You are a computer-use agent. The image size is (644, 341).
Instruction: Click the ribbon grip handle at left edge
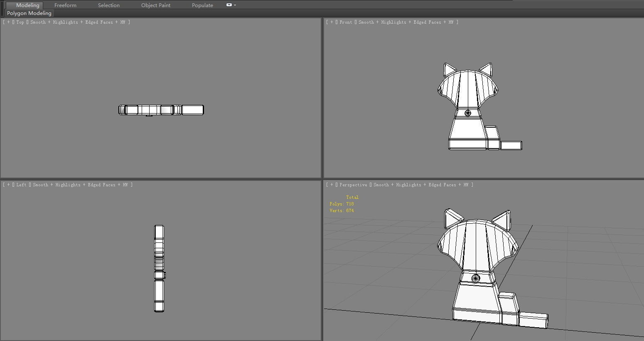[3, 9]
